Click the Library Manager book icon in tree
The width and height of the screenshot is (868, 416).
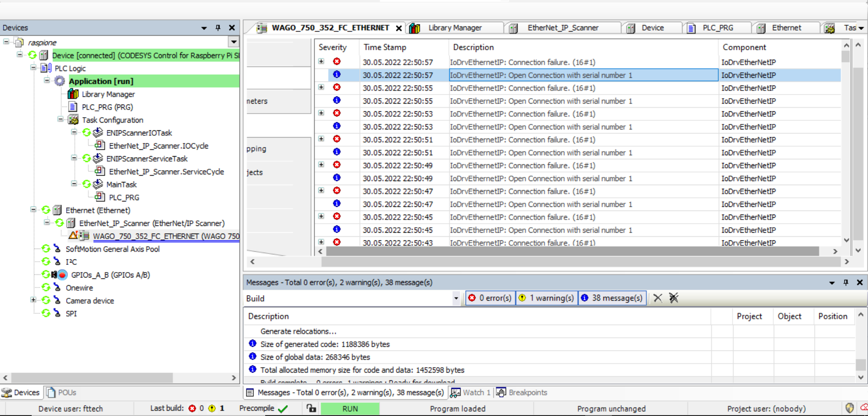pyautogui.click(x=73, y=94)
